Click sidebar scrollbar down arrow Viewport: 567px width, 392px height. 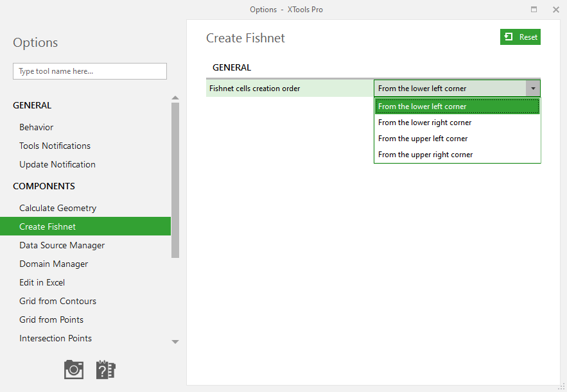click(175, 342)
